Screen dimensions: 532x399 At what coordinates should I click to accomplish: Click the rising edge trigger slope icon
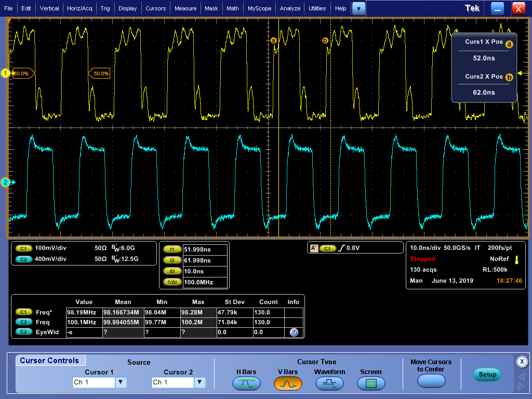(x=341, y=248)
